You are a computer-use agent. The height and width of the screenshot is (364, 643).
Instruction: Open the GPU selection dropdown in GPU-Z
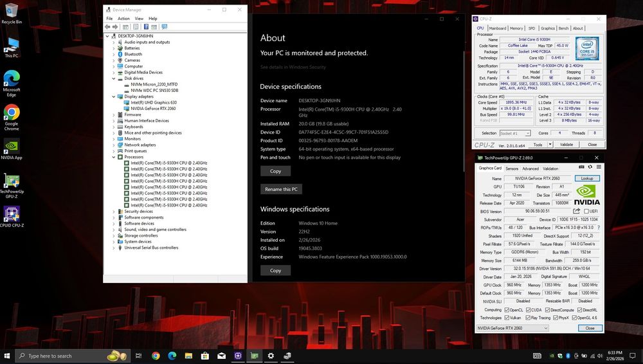click(x=512, y=328)
